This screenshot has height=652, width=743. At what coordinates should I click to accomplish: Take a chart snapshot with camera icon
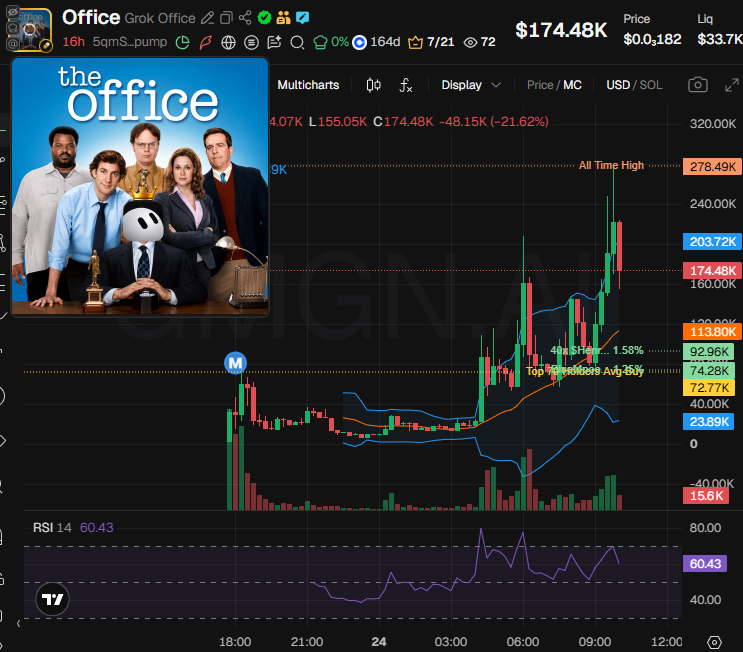click(x=698, y=85)
